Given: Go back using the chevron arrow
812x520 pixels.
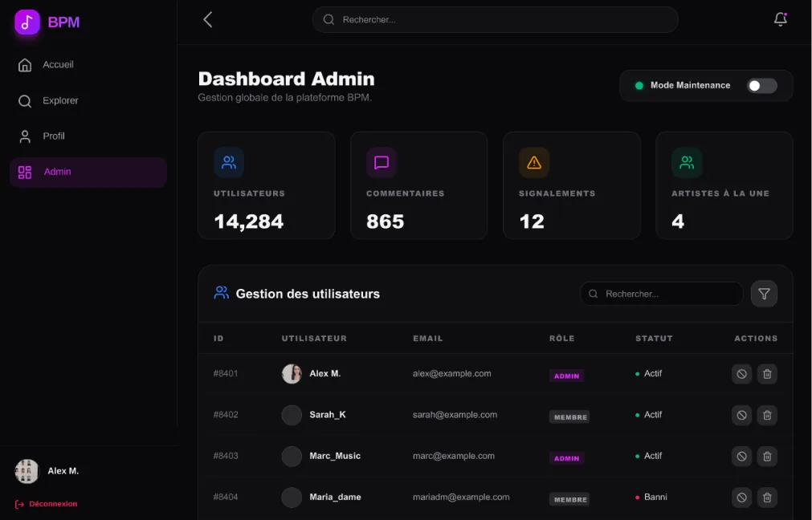Looking at the screenshot, I should [208, 20].
